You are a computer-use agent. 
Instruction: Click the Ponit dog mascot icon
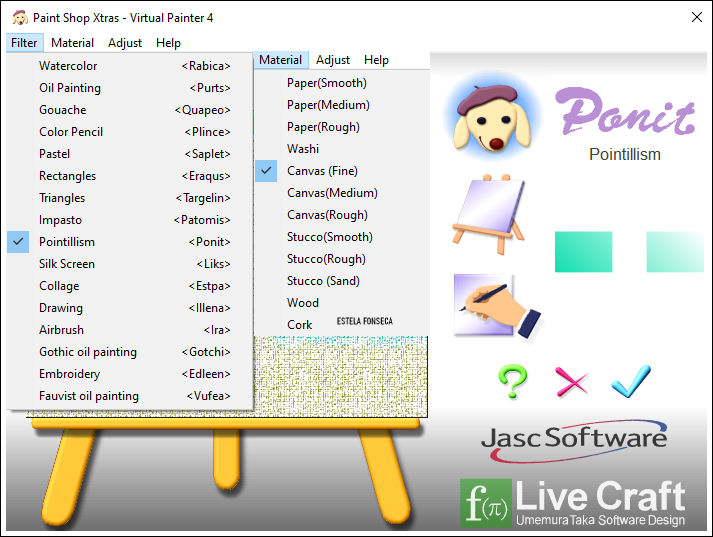pyautogui.click(x=493, y=118)
